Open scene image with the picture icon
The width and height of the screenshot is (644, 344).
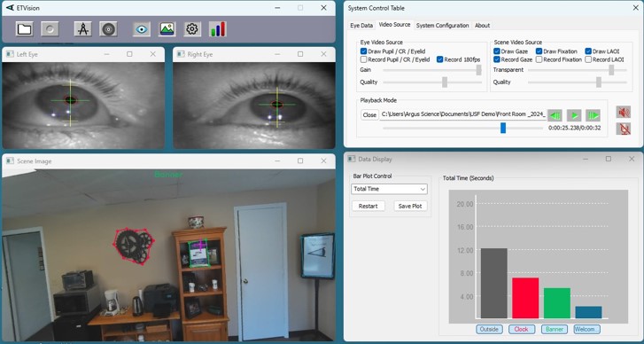point(167,29)
